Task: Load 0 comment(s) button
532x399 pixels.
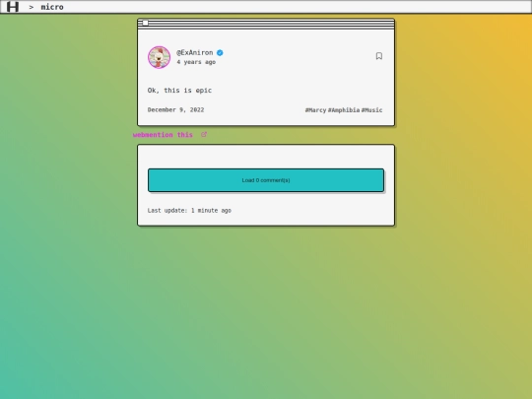Action: point(266,180)
